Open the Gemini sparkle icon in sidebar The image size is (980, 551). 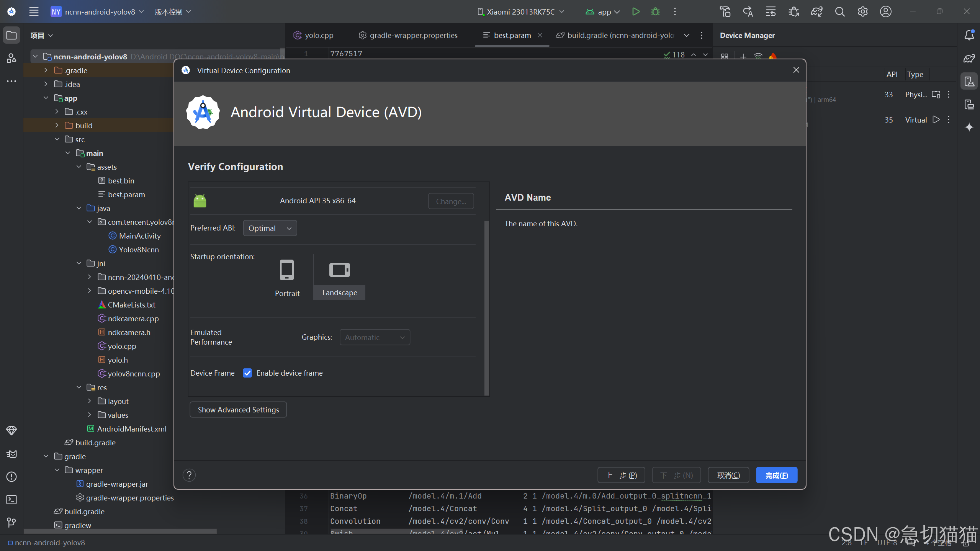pyautogui.click(x=969, y=127)
